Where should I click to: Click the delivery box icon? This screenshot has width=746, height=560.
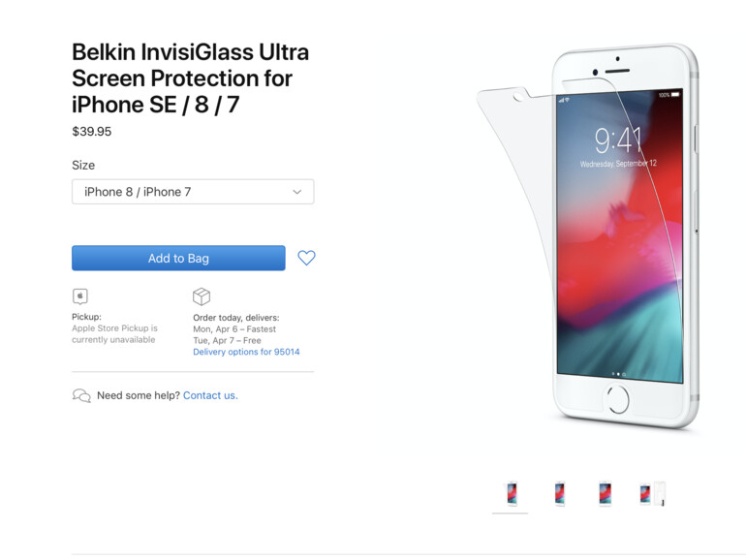click(x=202, y=296)
